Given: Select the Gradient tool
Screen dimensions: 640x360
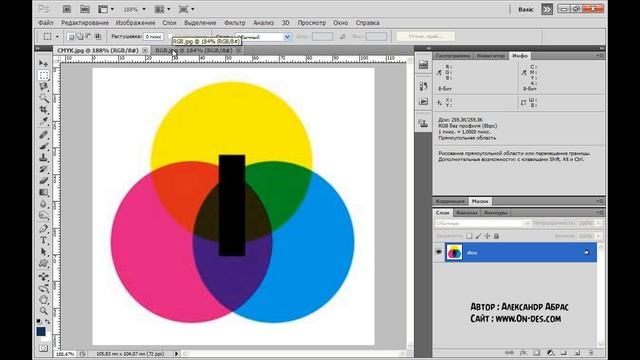Looking at the screenshot, I should (44, 192).
